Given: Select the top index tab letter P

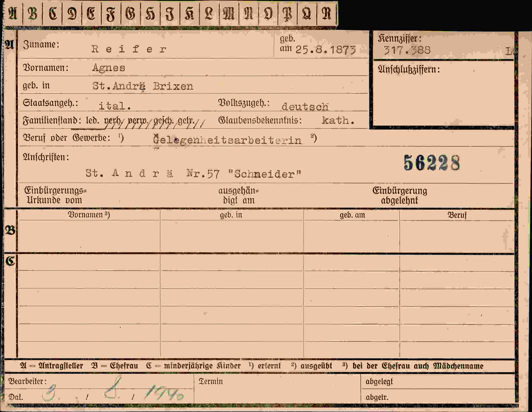Looking at the screenshot, I should 287,14.
